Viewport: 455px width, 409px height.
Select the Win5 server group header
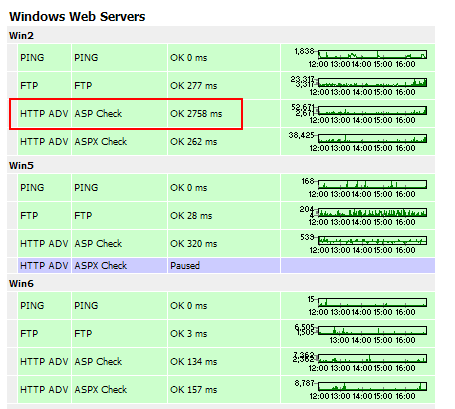point(21,165)
